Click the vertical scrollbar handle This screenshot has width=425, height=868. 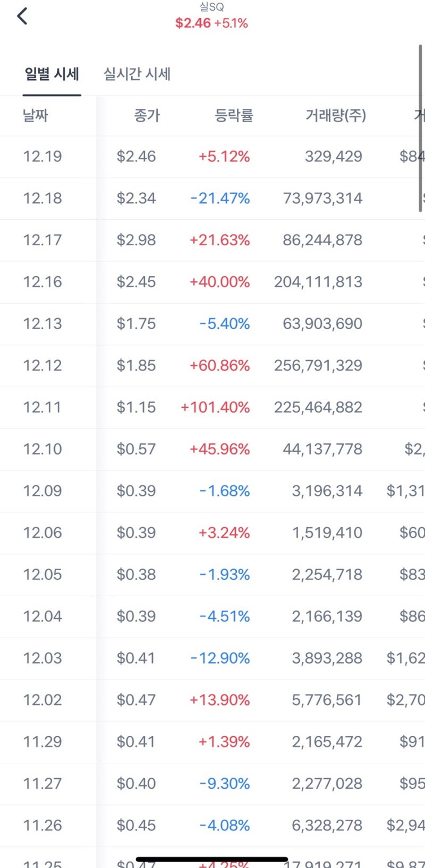pos(420,127)
